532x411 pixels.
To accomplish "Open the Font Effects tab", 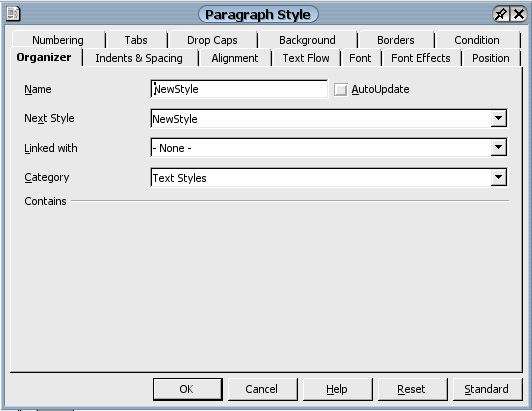I will tap(421, 58).
